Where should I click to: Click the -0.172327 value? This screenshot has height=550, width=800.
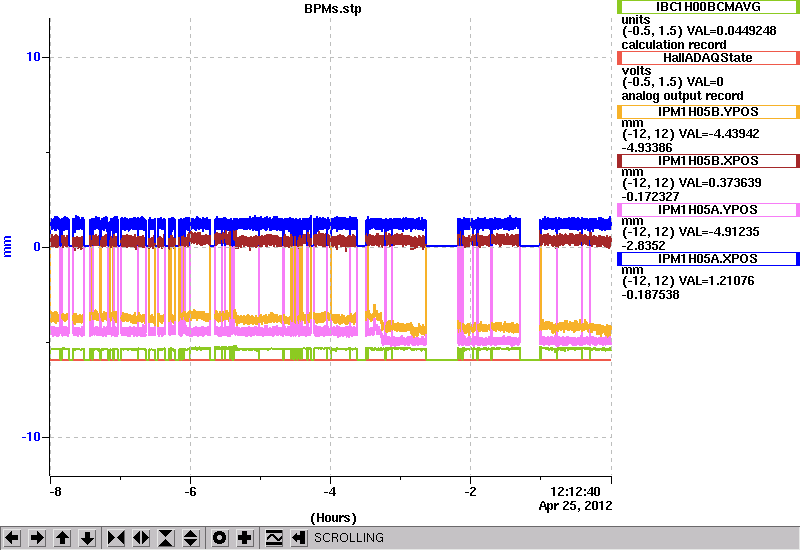pos(650,197)
